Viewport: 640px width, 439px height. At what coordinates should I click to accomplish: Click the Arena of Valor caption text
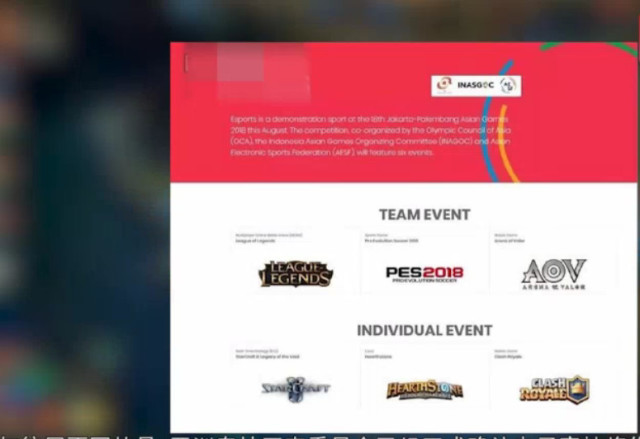tap(509, 241)
